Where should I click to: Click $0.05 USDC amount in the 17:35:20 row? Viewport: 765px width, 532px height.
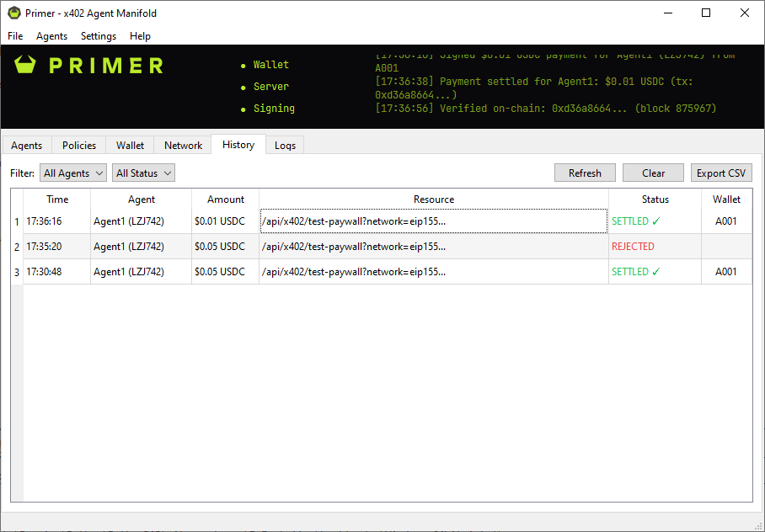tap(226, 247)
